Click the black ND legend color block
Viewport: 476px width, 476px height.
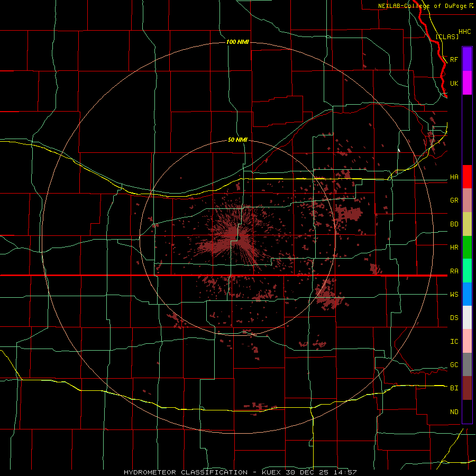pos(467,411)
